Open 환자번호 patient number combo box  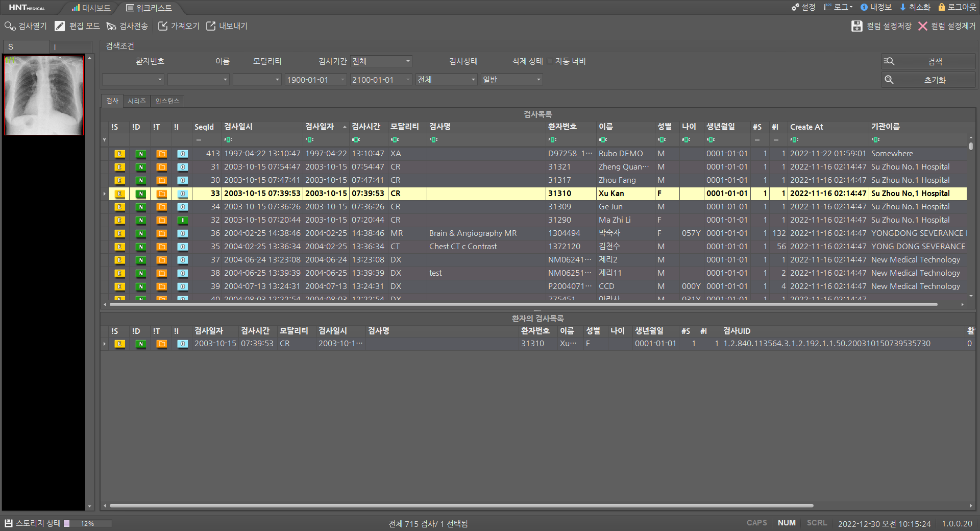click(x=133, y=80)
